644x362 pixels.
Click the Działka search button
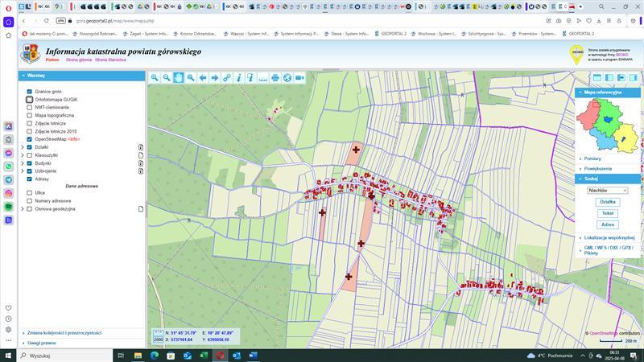[608, 202]
